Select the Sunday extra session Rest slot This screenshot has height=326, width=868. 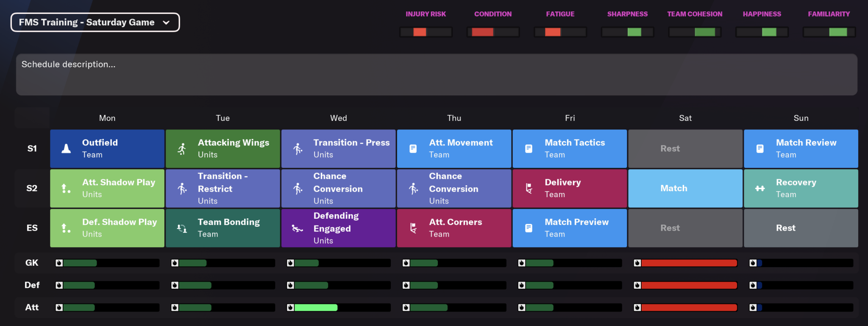point(801,228)
